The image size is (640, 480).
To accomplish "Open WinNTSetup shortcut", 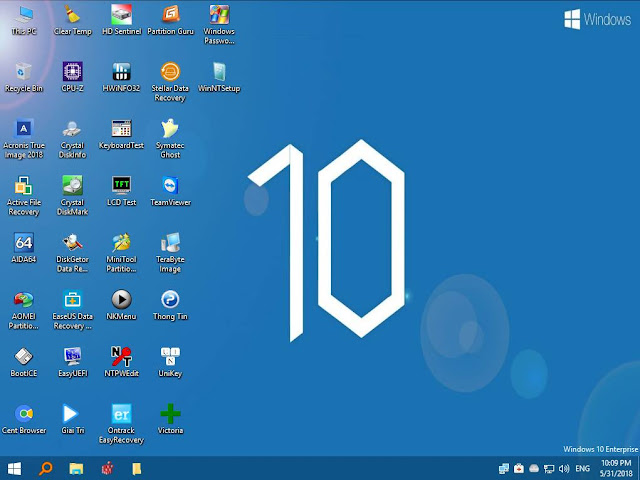I will tap(219, 78).
